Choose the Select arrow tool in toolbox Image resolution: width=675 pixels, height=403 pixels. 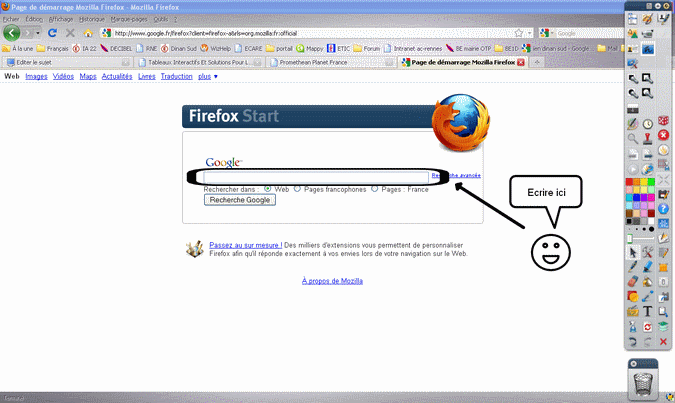tap(633, 252)
